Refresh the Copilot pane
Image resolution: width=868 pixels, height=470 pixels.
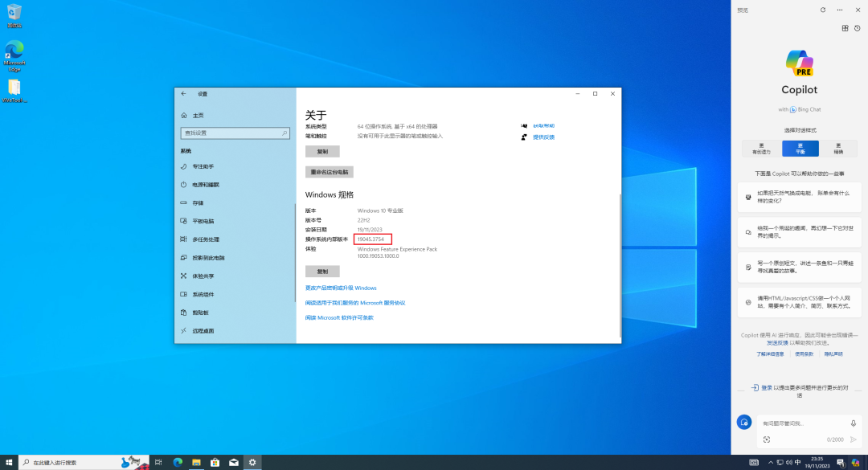click(x=823, y=10)
